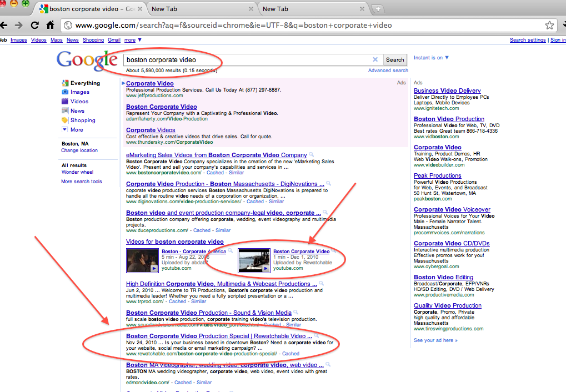The height and width of the screenshot is (392, 566).
Task: Click the preview magnifier beside eMarketing Sales Videos result
Action: tap(311, 155)
